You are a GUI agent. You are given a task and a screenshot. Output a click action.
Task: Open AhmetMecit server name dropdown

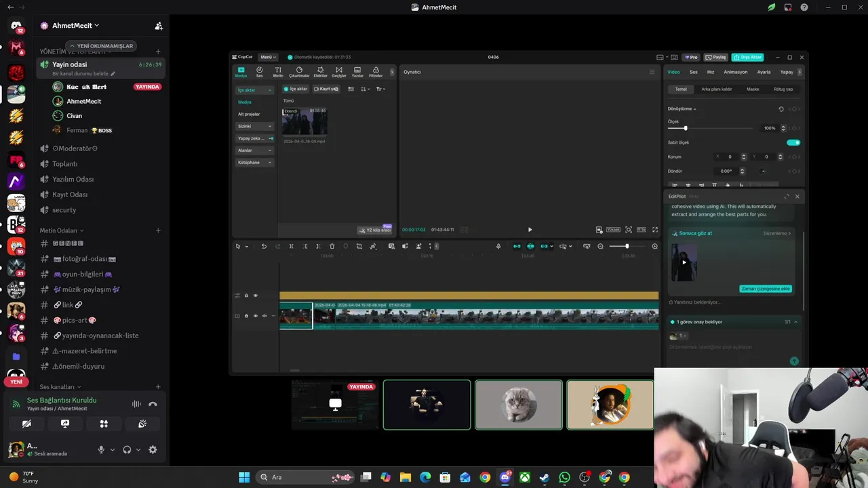[75, 26]
